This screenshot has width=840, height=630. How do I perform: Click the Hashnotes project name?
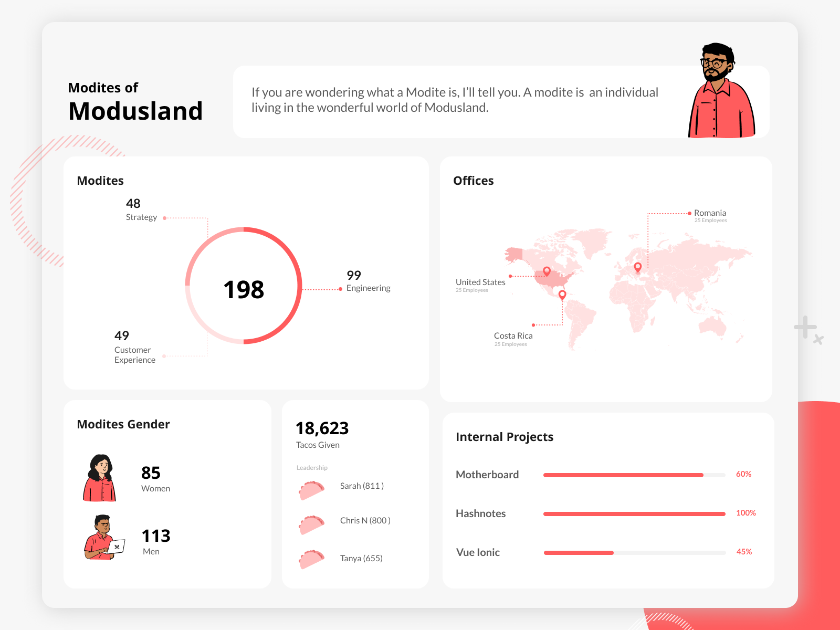pyautogui.click(x=480, y=513)
